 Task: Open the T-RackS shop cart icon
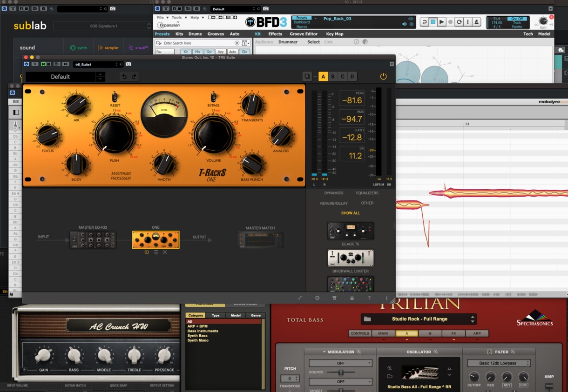pos(334,298)
